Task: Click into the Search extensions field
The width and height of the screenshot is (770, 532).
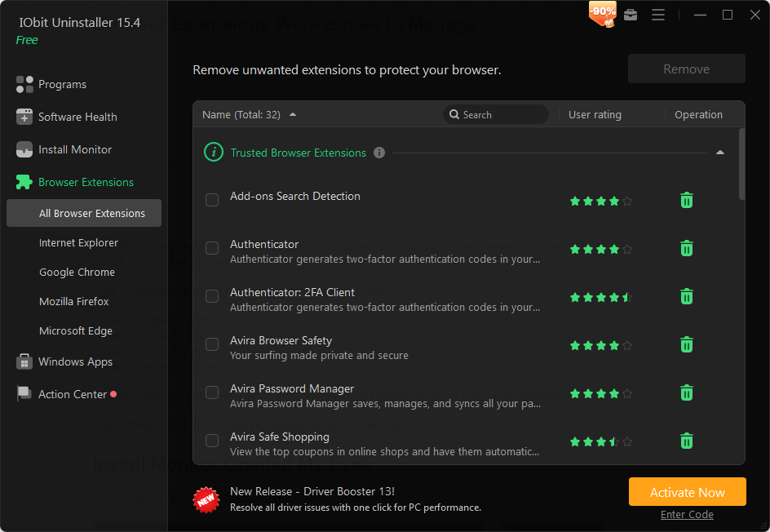Action: (495, 114)
